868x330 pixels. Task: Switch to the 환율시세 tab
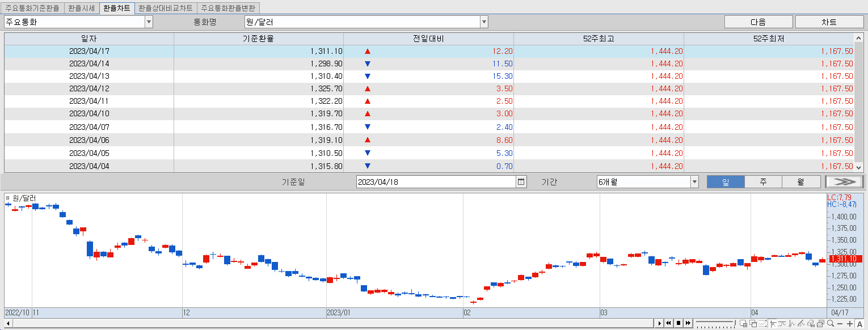point(81,9)
